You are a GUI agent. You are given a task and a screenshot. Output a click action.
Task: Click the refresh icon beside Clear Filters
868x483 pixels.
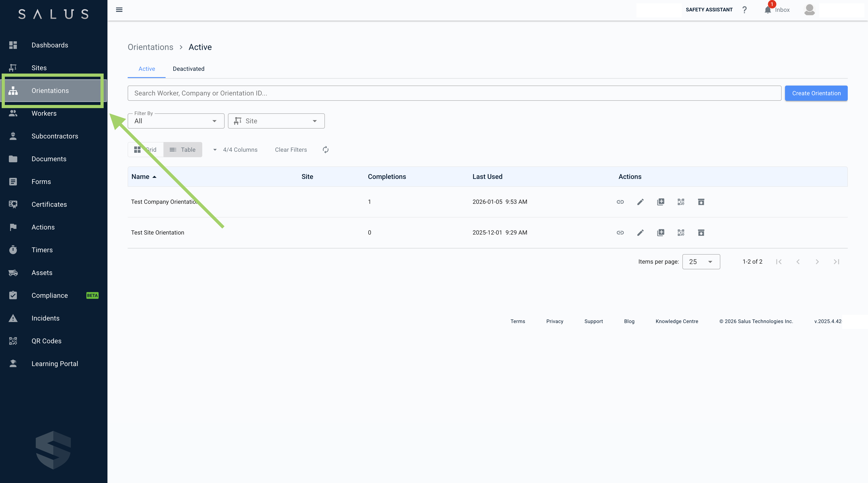pyautogui.click(x=325, y=150)
